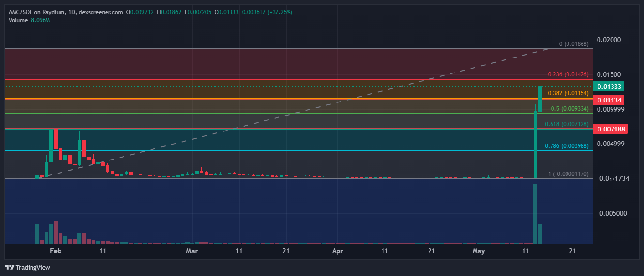Select the cyan 0.786 (0.003988) level label

click(567, 146)
